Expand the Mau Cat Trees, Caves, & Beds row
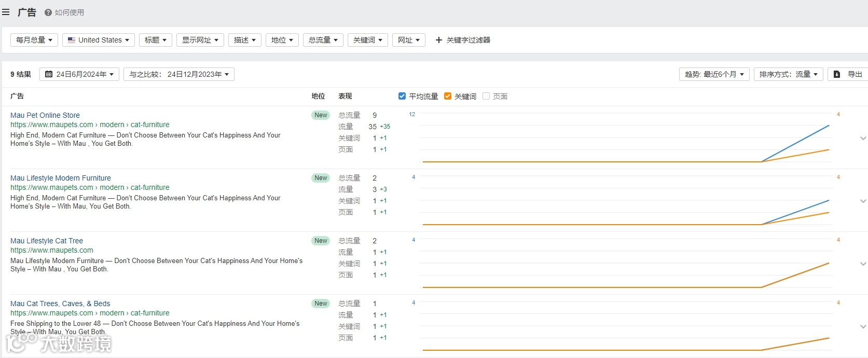This screenshot has height=358, width=868. (863, 326)
